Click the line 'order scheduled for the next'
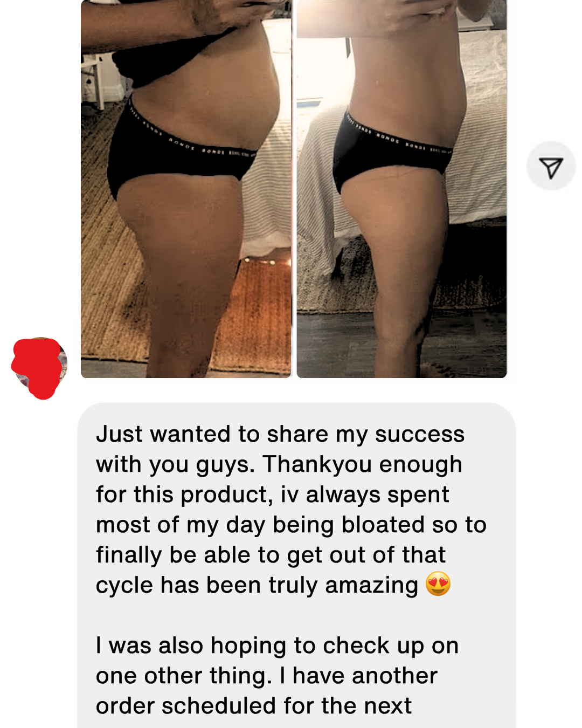This screenshot has width=582, height=728. pos(253,706)
